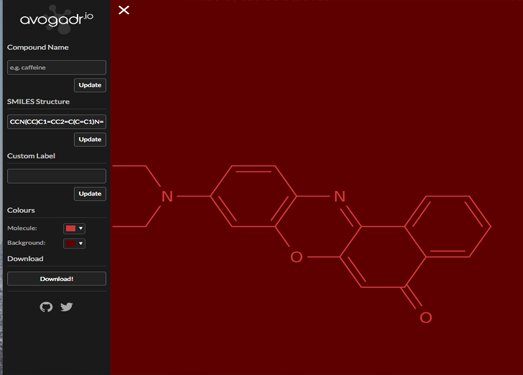523x375 pixels.
Task: Click the Compound Name input field
Action: pyautogui.click(x=57, y=67)
